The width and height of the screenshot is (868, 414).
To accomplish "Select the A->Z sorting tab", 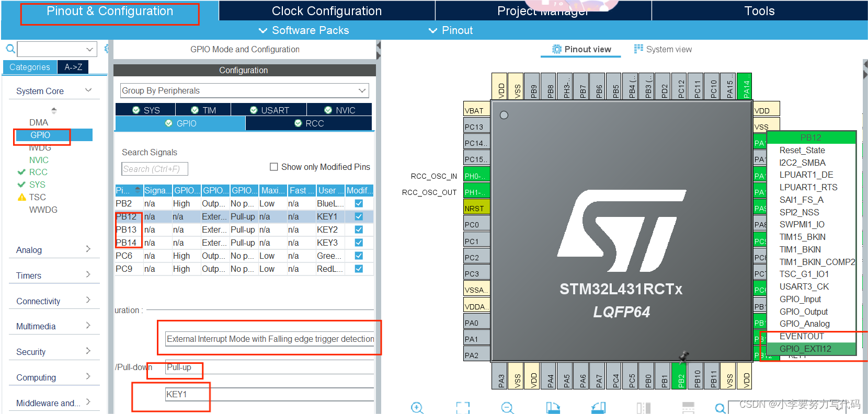I will pyautogui.click(x=73, y=67).
